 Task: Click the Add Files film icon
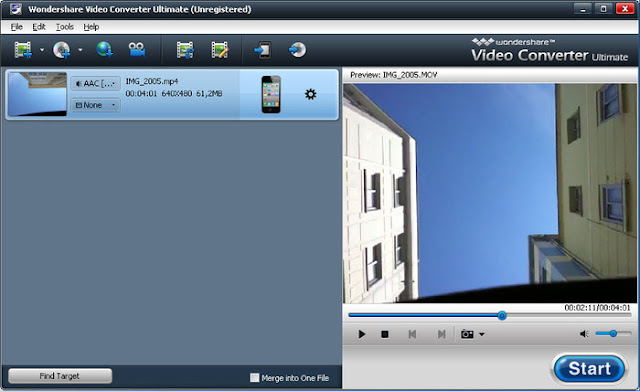point(23,50)
